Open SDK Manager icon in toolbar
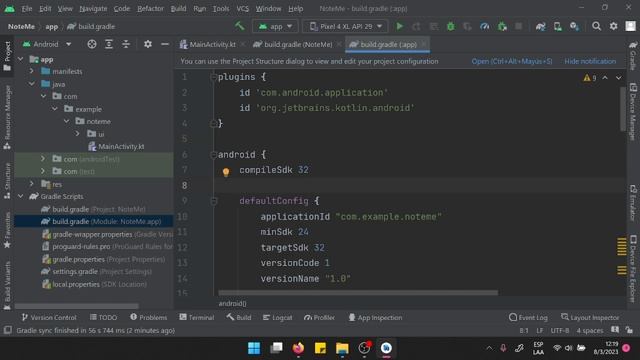 coord(574,26)
